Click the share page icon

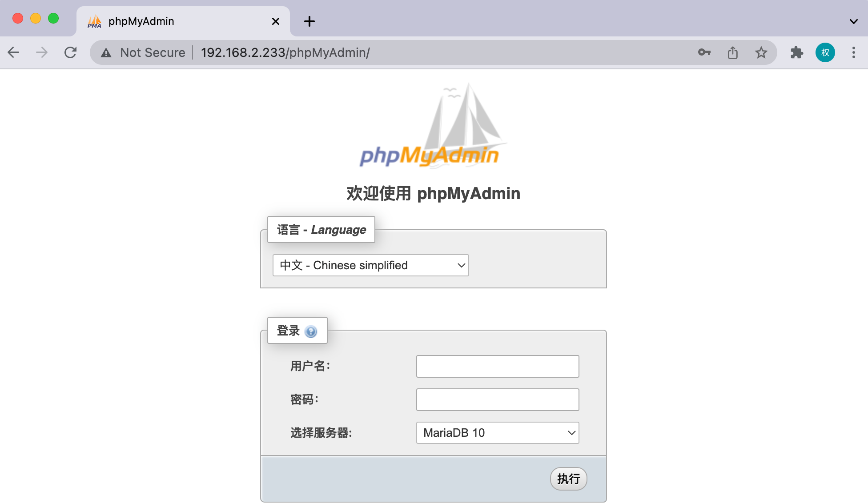coord(733,52)
